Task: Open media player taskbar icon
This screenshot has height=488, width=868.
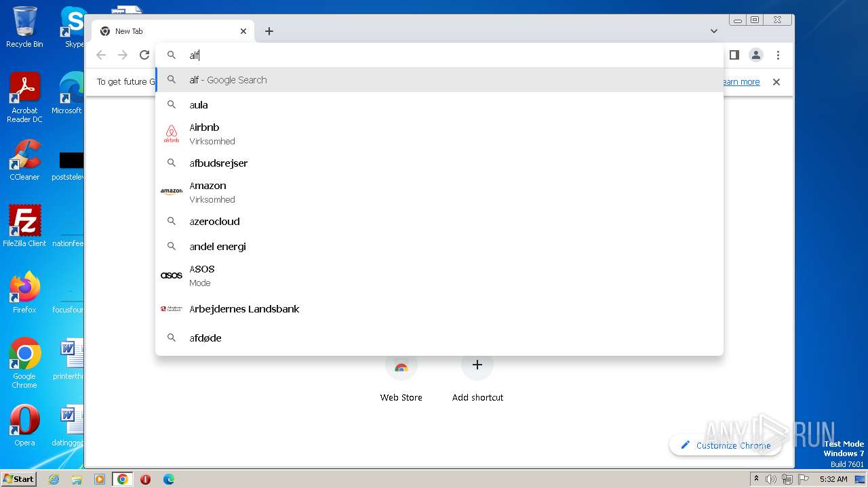Action: tap(100, 479)
